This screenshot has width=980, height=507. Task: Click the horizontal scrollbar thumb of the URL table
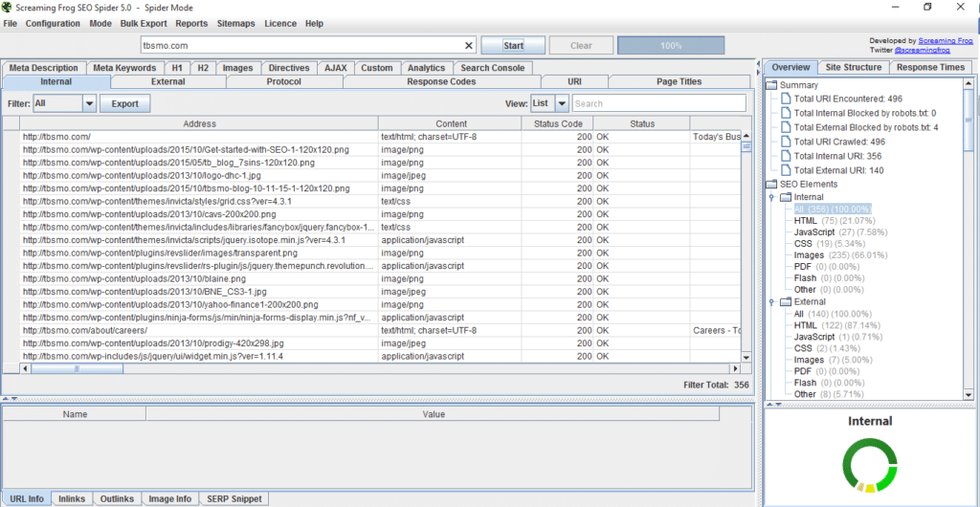77,369
